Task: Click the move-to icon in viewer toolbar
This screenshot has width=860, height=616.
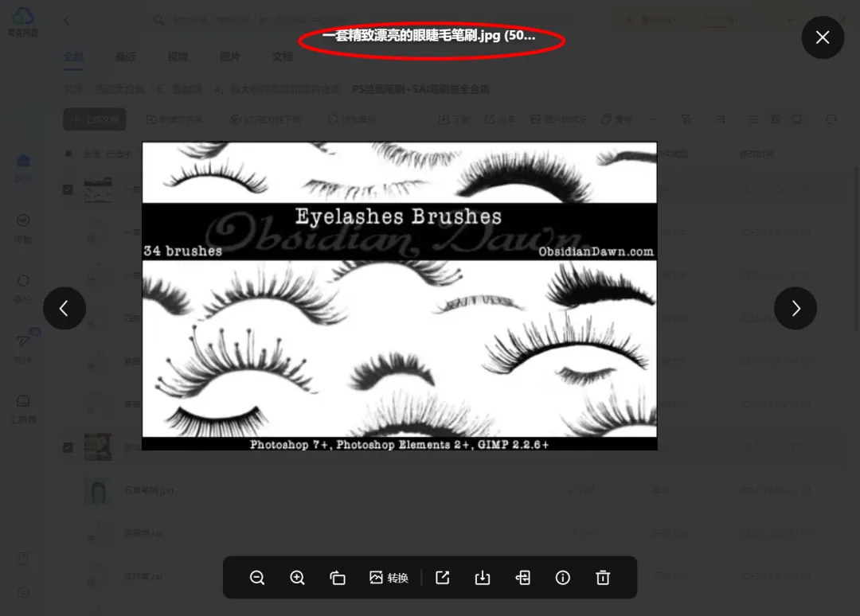Action: click(x=522, y=578)
